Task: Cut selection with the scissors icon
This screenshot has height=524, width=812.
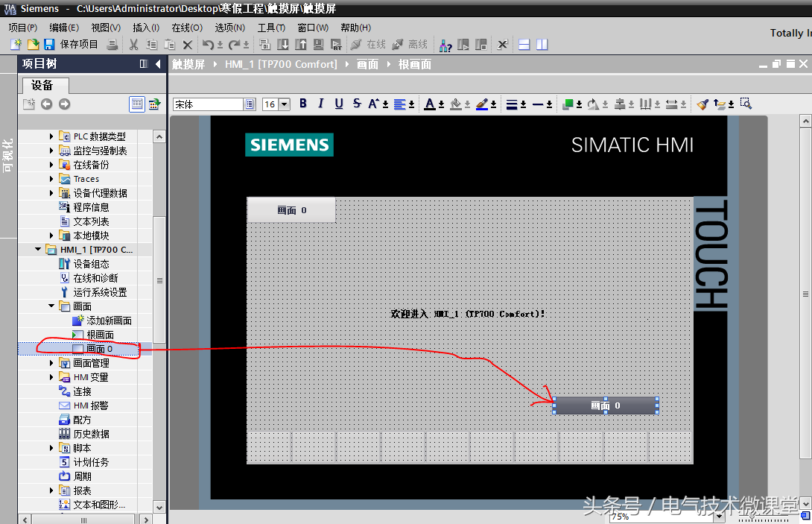Action: pos(133,45)
